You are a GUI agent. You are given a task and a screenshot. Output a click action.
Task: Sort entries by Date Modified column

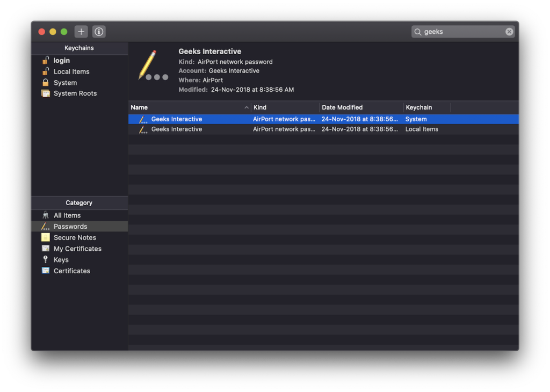click(x=343, y=107)
